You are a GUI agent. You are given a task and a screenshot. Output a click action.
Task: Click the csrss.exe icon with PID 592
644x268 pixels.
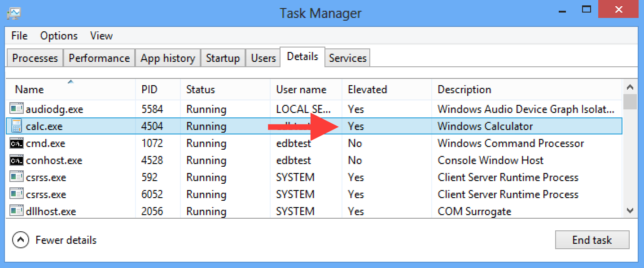tap(17, 177)
